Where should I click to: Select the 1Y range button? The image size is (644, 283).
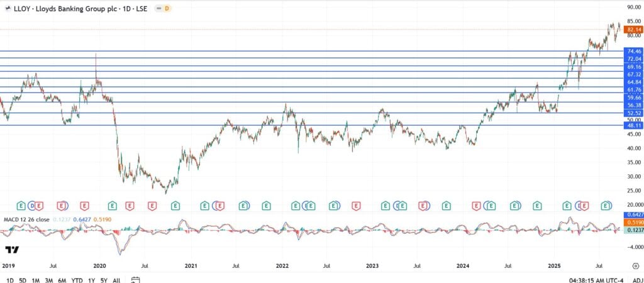pos(92,280)
